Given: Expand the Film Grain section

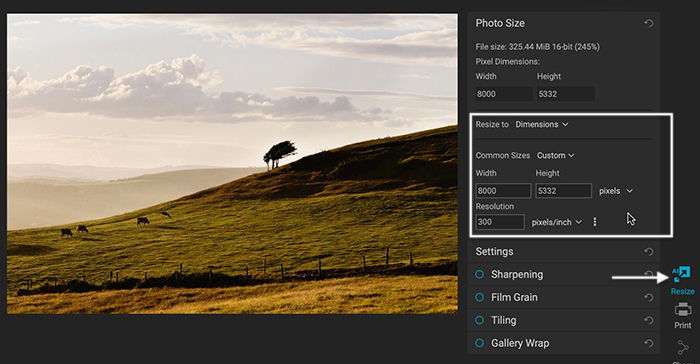Looking at the screenshot, I should (514, 297).
